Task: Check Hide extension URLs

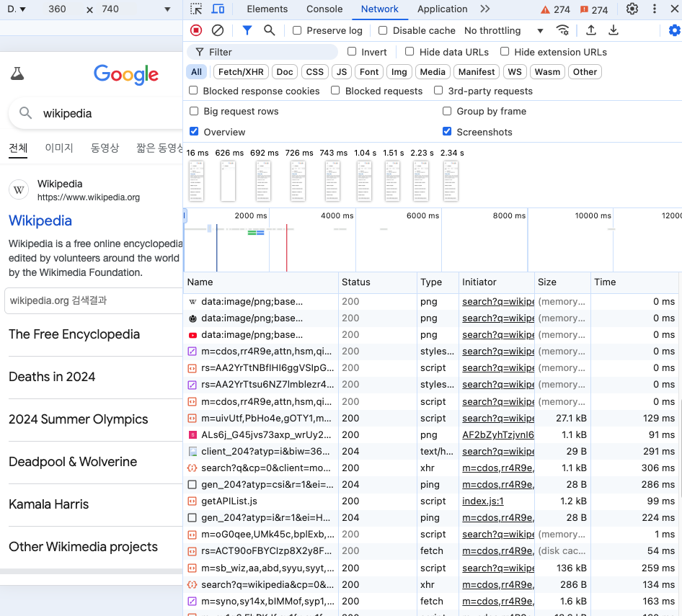Action: 505,51
